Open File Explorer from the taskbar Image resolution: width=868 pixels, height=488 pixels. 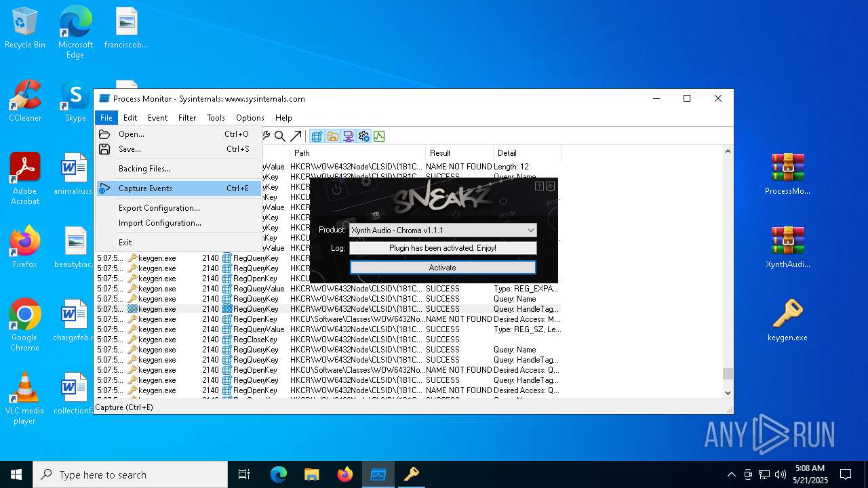pos(311,474)
